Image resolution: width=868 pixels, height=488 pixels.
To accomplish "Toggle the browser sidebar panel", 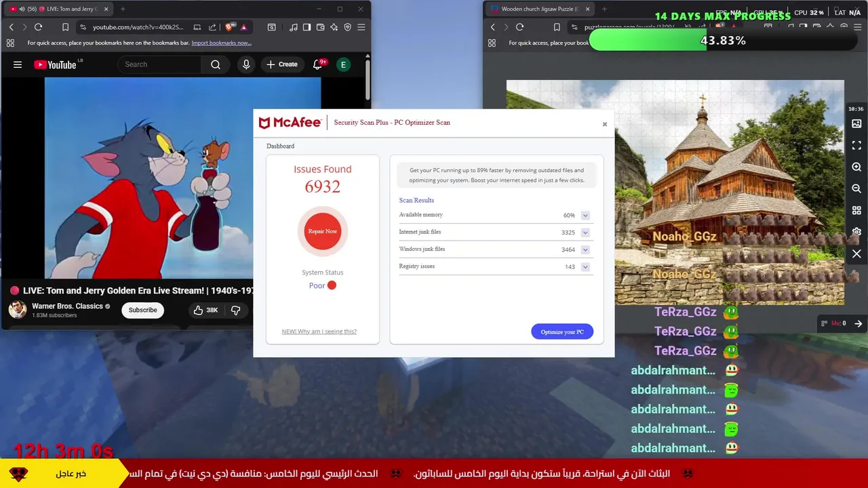I will (x=307, y=27).
